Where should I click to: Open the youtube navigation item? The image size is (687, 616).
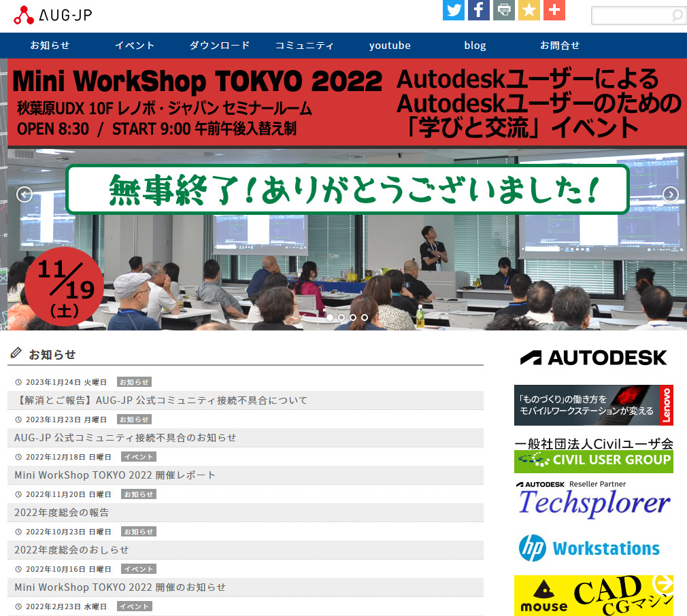coord(390,46)
